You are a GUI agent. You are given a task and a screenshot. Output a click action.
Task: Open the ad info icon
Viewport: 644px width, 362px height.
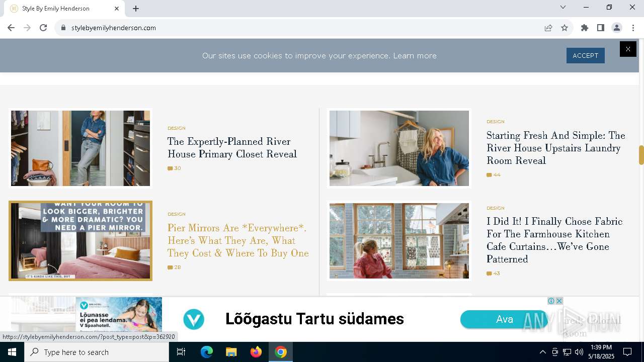(551, 301)
